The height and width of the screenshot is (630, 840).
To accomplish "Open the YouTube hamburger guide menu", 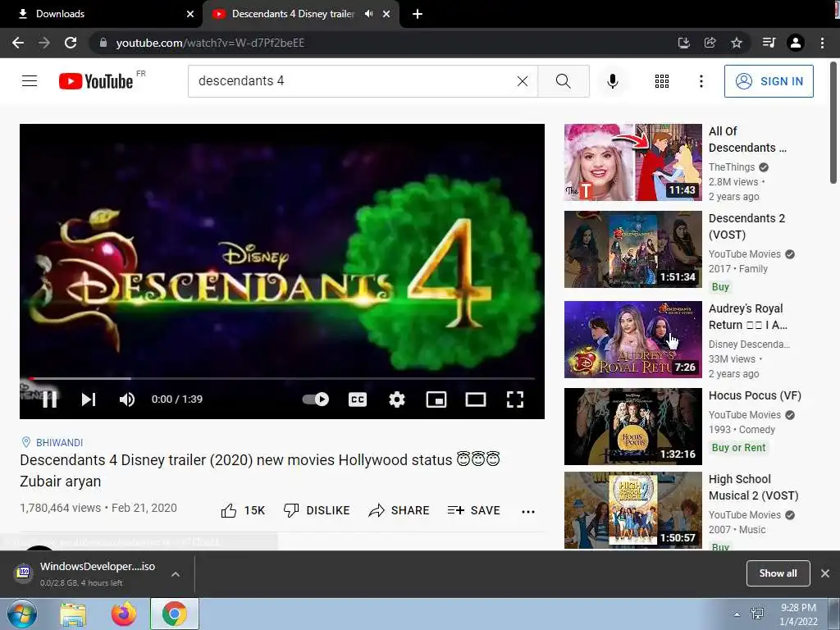I will 30,81.
